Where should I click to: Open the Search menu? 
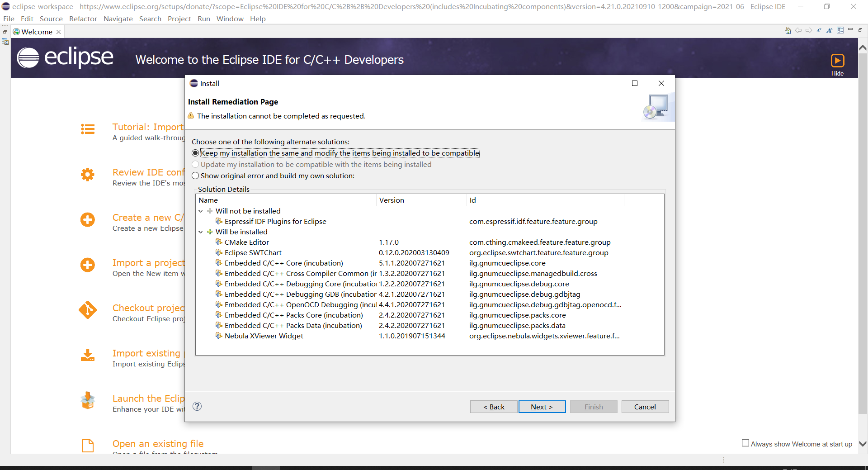[150, 19]
